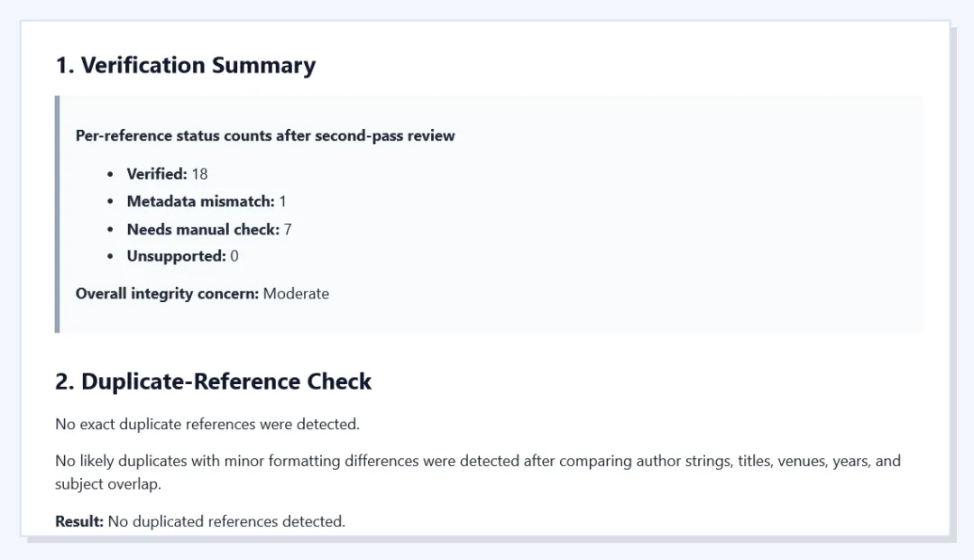
Task: Select the "Needs manual check:" bullet label
Action: (203, 230)
